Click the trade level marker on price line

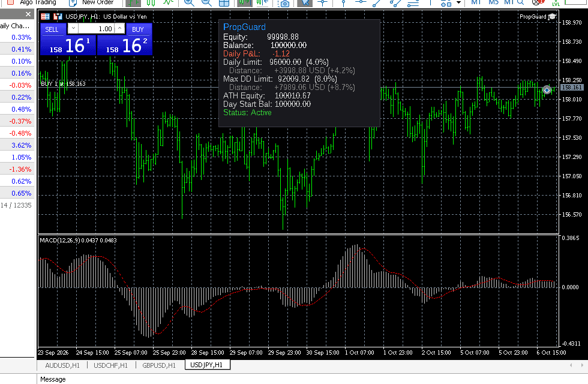tap(547, 90)
